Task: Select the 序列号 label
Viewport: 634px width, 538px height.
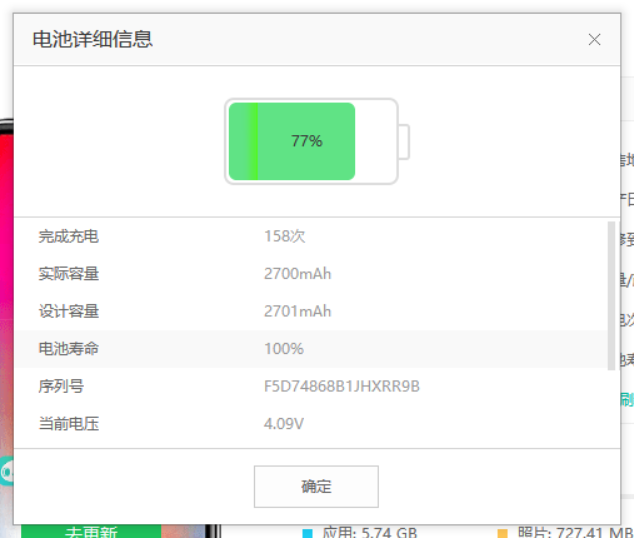Action: tap(61, 386)
